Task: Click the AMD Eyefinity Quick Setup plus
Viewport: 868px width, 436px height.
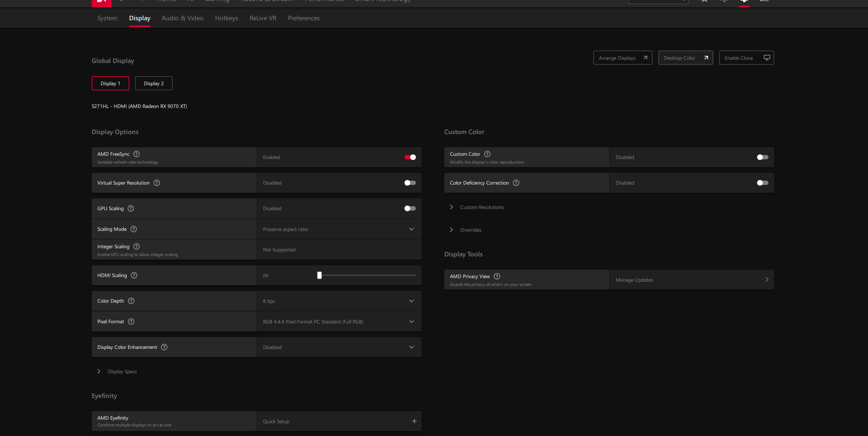Action: click(414, 421)
